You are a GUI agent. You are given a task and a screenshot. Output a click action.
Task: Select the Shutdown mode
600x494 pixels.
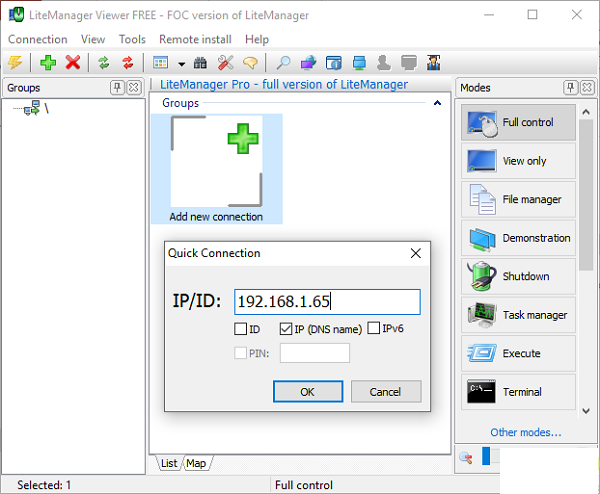click(x=518, y=276)
